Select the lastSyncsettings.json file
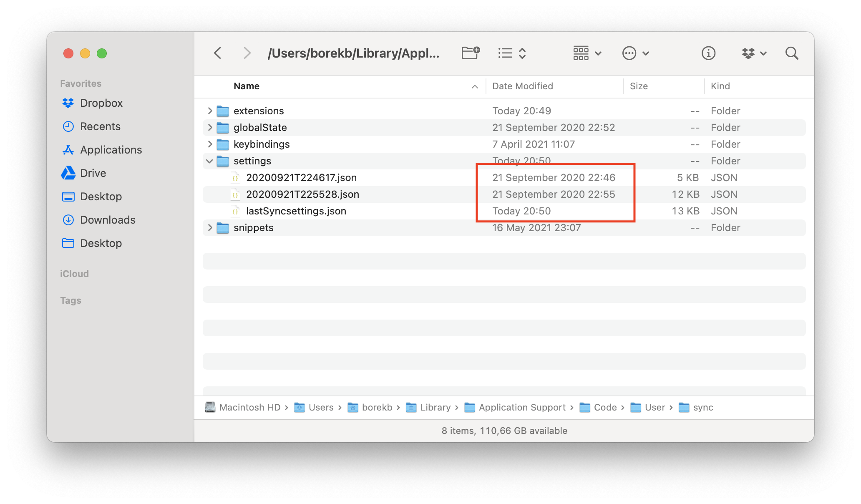861x504 pixels. coord(296,211)
